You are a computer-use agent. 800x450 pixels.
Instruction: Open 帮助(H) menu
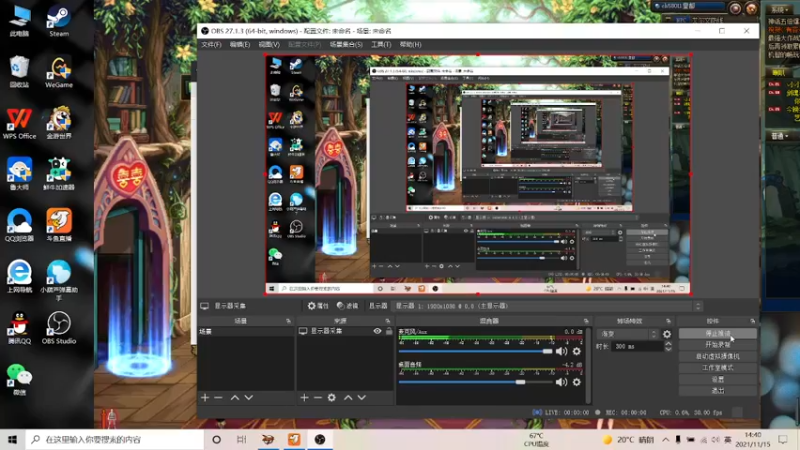pyautogui.click(x=411, y=44)
